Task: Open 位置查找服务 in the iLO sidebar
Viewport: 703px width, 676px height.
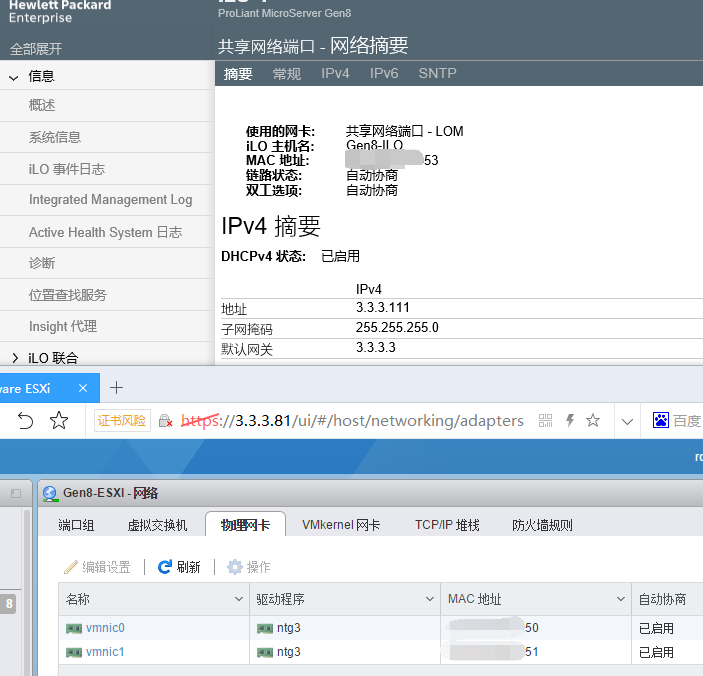Action: 68,295
